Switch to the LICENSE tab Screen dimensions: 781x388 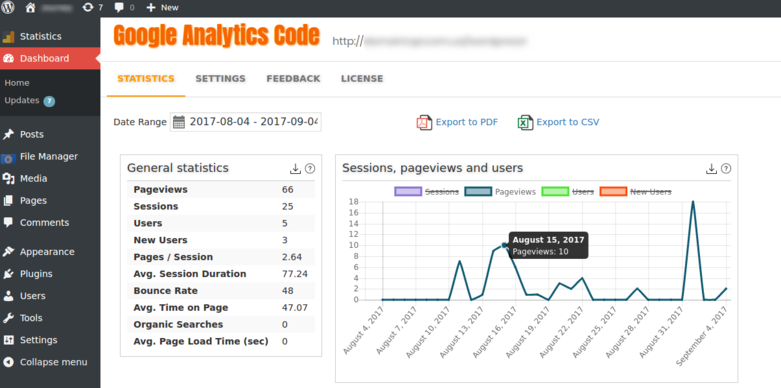coord(362,79)
